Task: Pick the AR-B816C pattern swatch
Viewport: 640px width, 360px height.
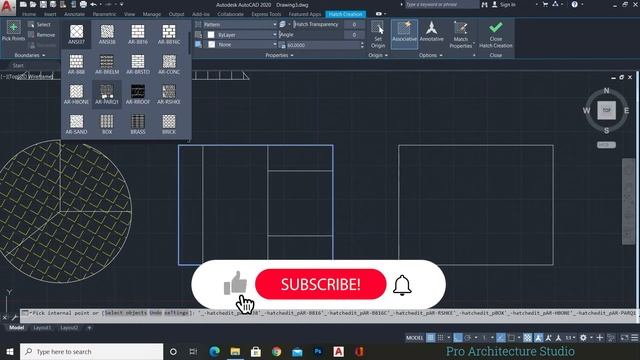Action: pos(169,34)
